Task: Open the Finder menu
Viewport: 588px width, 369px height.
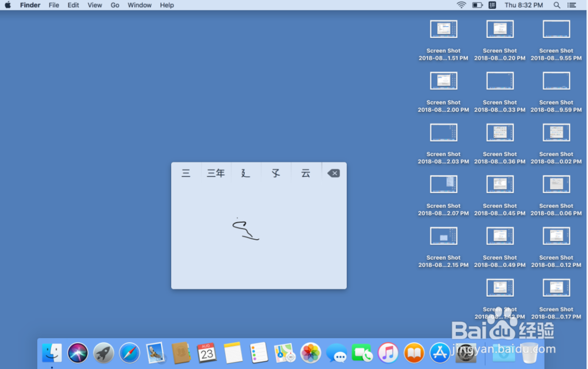Action: pos(30,5)
